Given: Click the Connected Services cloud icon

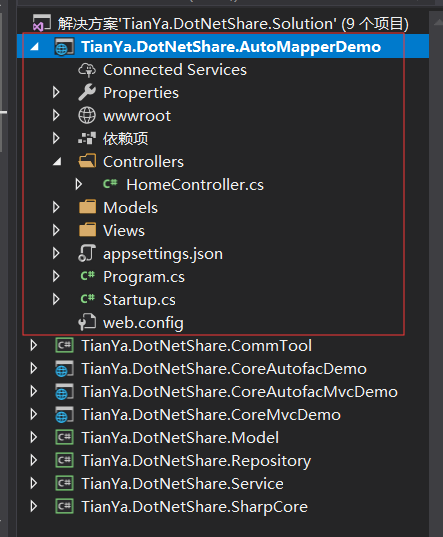Looking at the screenshot, I should tap(87, 70).
